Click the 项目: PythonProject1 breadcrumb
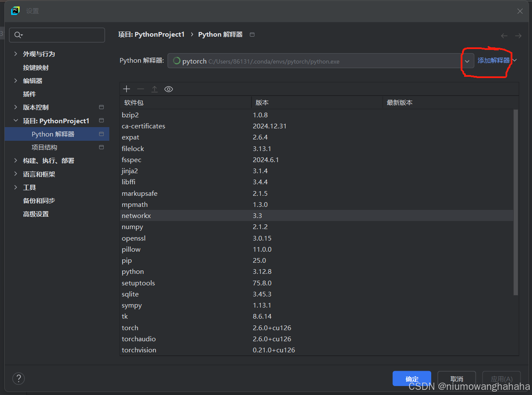532x395 pixels. pos(151,34)
